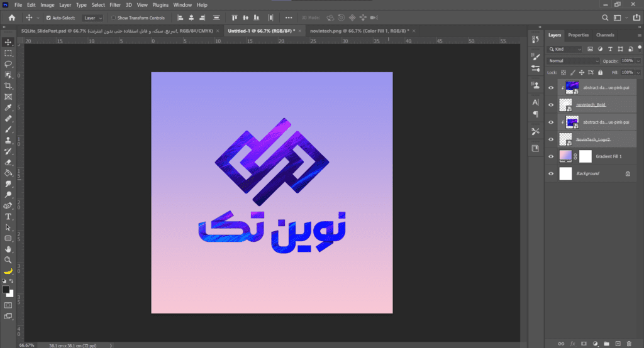
Task: Hide the NovinTech_Logo2 layer
Action: [x=551, y=139]
